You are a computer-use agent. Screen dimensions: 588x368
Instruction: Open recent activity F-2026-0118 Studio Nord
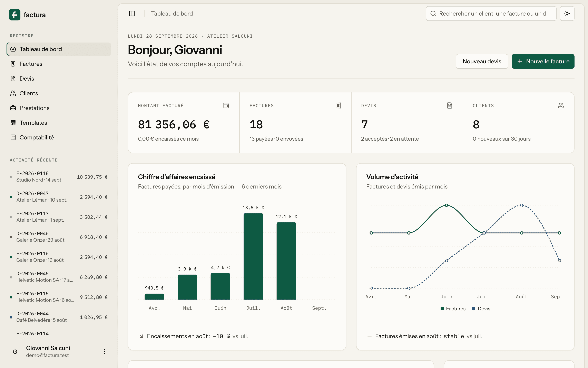click(x=59, y=177)
